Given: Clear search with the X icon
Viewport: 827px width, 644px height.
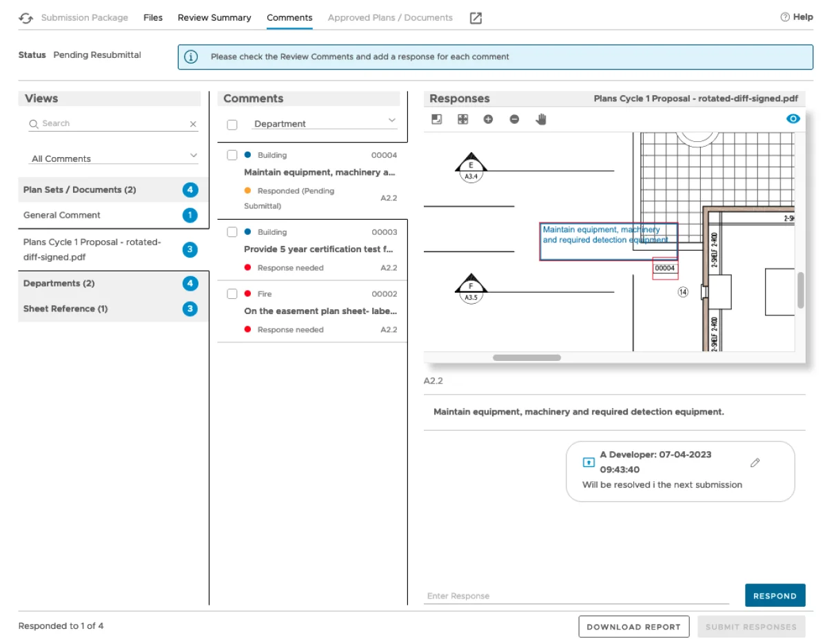Looking at the screenshot, I should point(193,124).
